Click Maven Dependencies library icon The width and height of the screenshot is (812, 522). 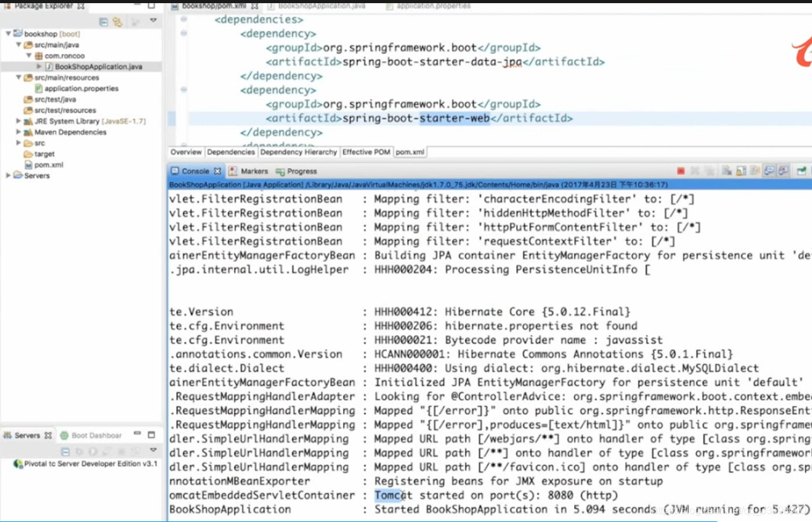[28, 133]
